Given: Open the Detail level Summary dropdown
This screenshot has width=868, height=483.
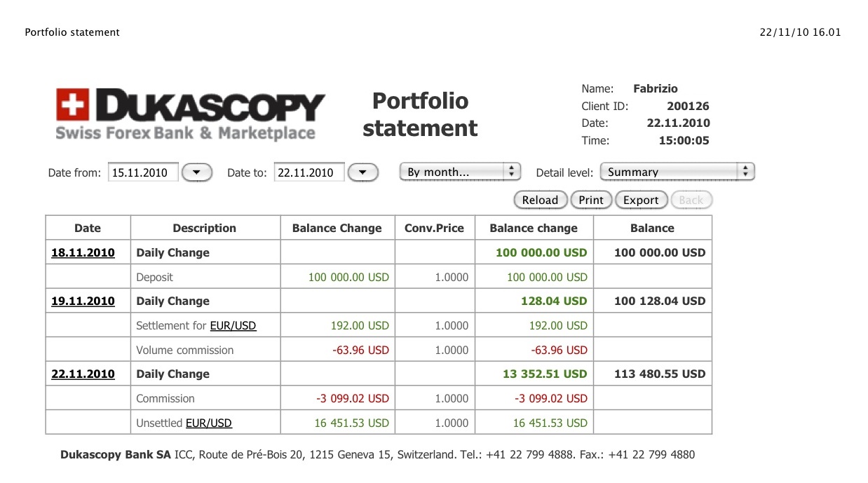Looking at the screenshot, I should click(x=677, y=172).
